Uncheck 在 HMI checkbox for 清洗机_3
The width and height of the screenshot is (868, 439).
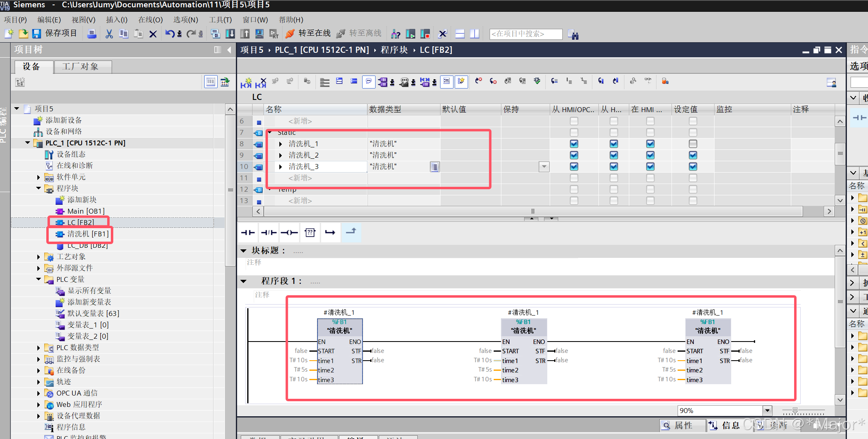point(650,167)
